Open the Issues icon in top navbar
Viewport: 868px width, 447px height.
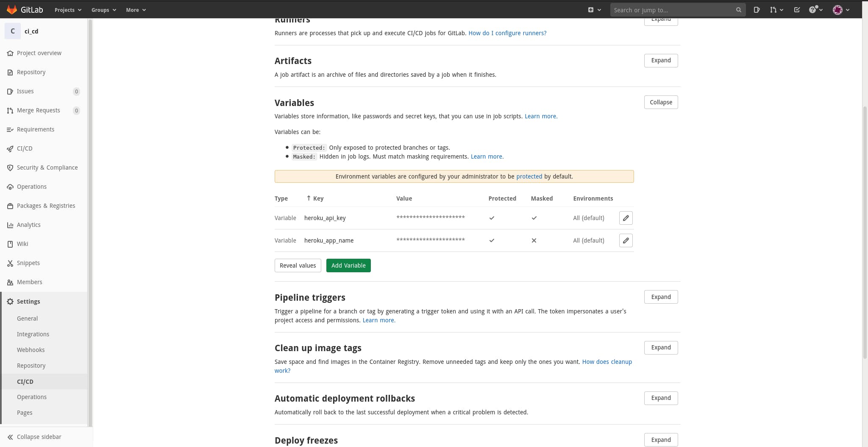coord(757,10)
